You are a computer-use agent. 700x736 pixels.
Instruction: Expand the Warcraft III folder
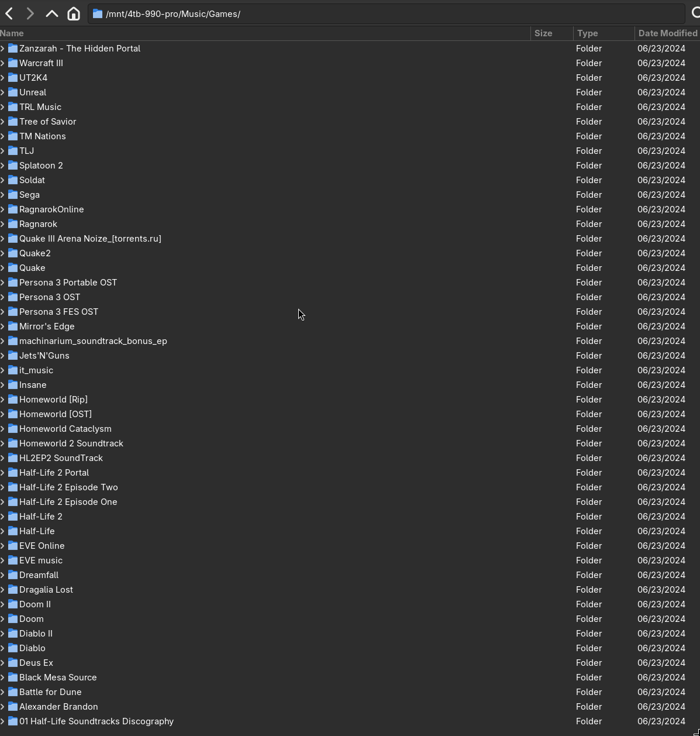coord(3,63)
